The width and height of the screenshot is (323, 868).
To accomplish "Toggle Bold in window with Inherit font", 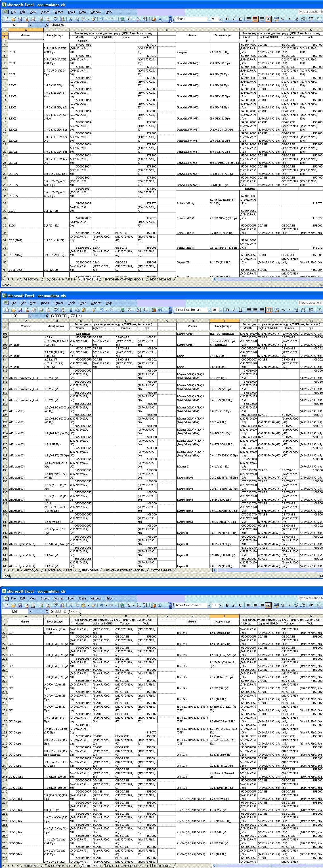I will (x=227, y=19).
